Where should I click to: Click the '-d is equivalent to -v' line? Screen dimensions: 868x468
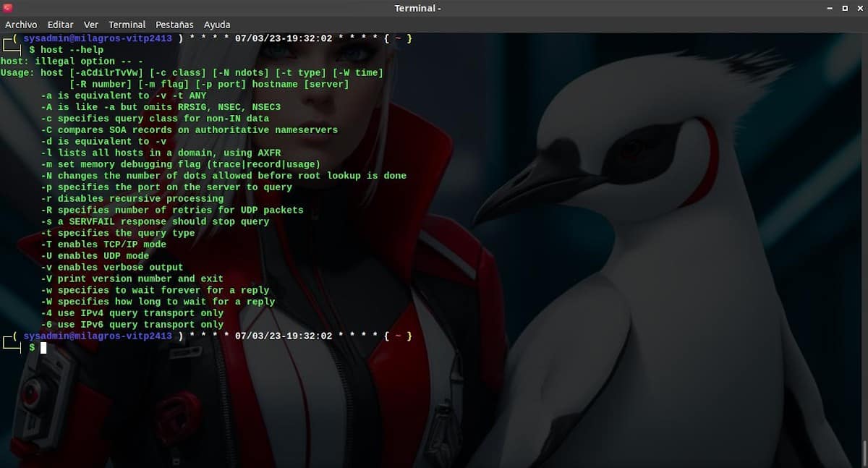[x=103, y=142]
